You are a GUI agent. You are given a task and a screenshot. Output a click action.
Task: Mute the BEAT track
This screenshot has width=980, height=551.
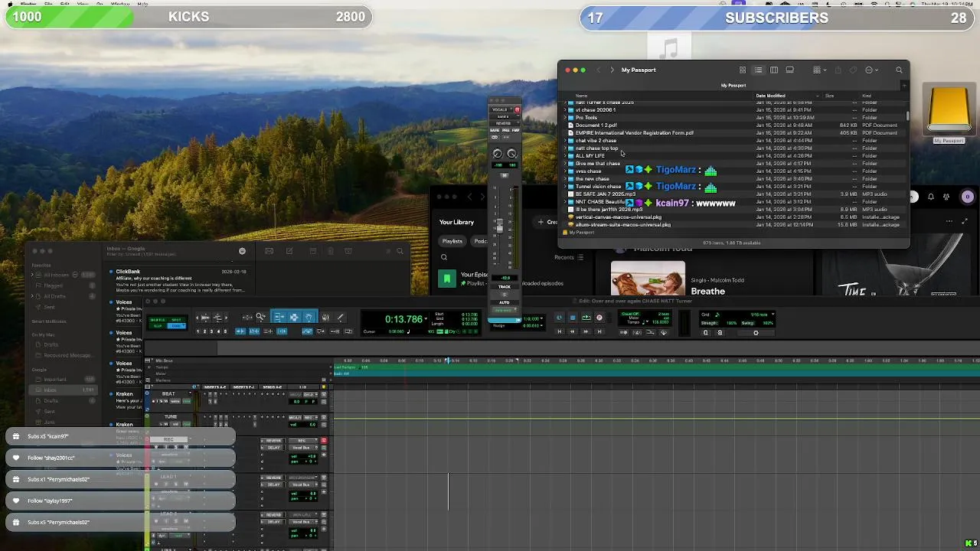tap(166, 401)
